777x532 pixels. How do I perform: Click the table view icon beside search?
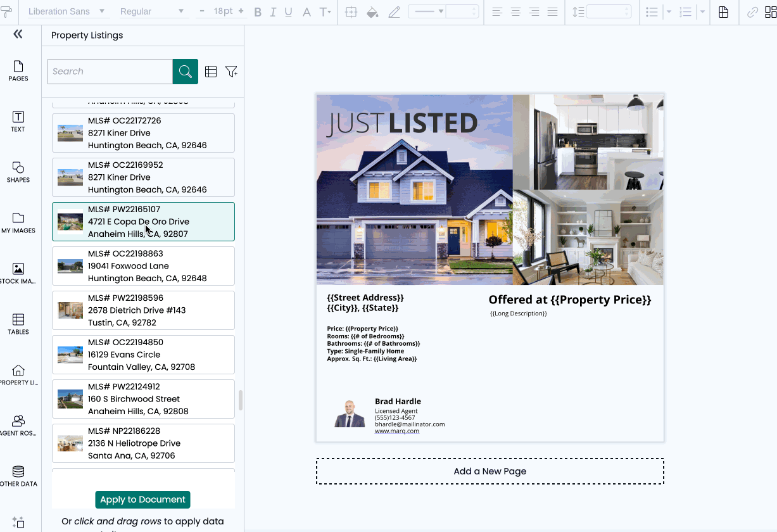point(211,72)
